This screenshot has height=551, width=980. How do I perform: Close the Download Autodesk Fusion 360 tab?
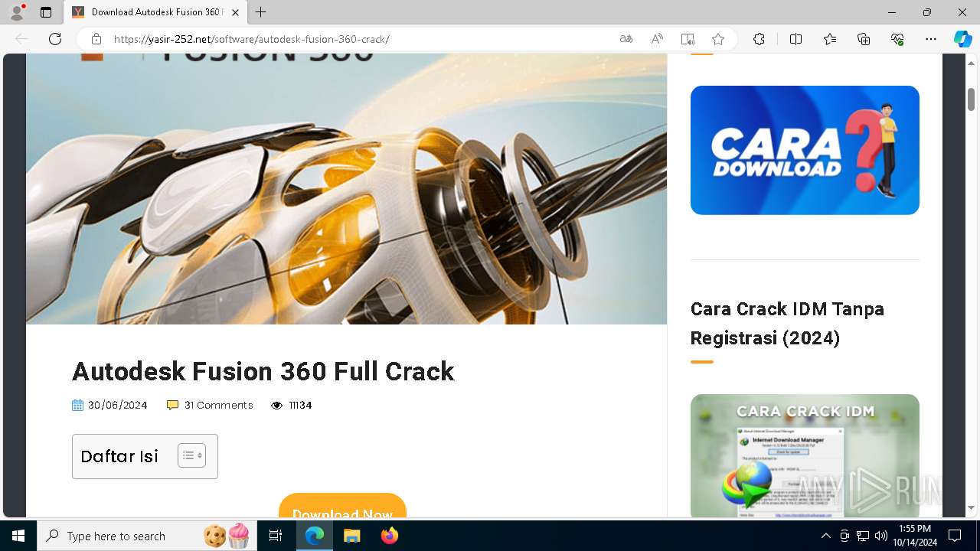pyautogui.click(x=235, y=12)
